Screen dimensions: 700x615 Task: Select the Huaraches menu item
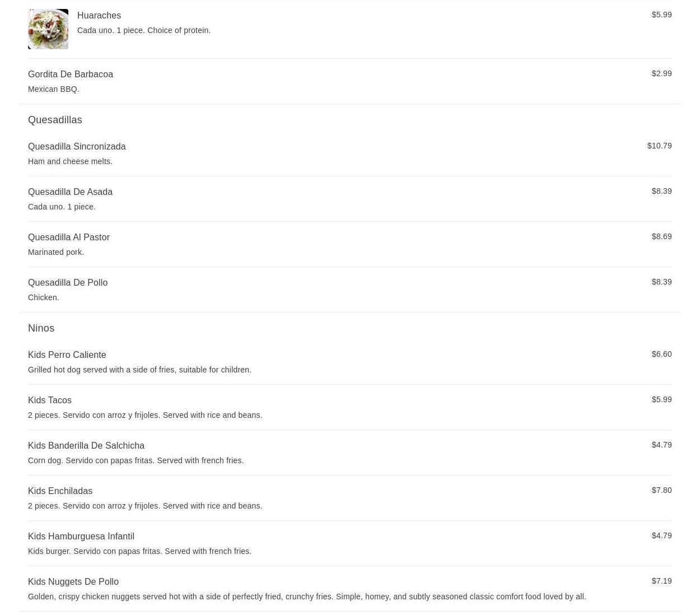[x=349, y=29]
